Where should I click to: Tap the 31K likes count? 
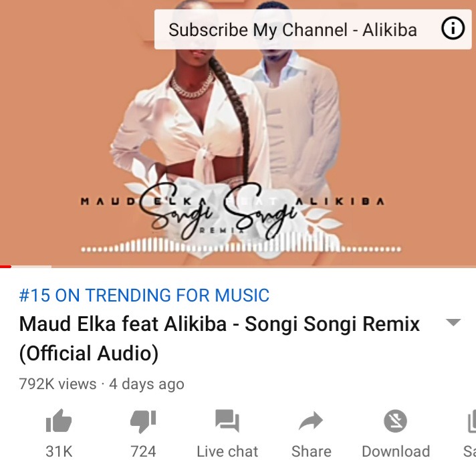(x=59, y=451)
